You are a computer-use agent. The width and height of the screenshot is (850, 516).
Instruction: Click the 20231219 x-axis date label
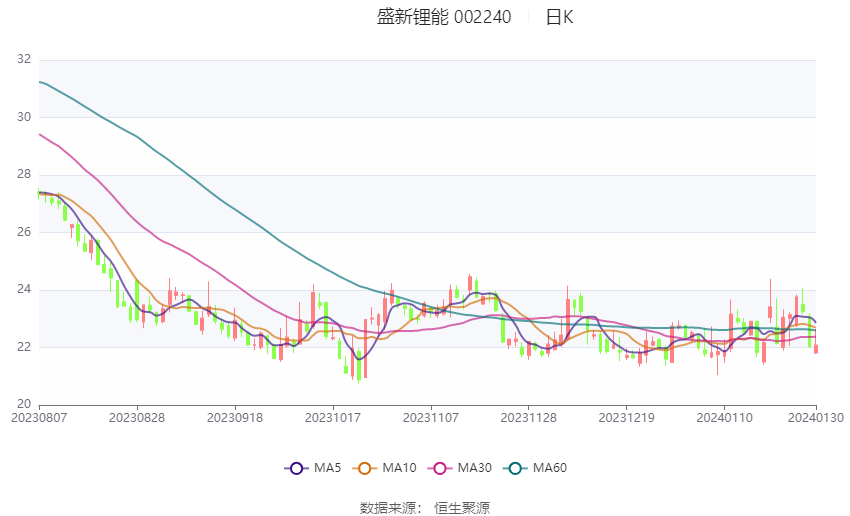(x=627, y=418)
